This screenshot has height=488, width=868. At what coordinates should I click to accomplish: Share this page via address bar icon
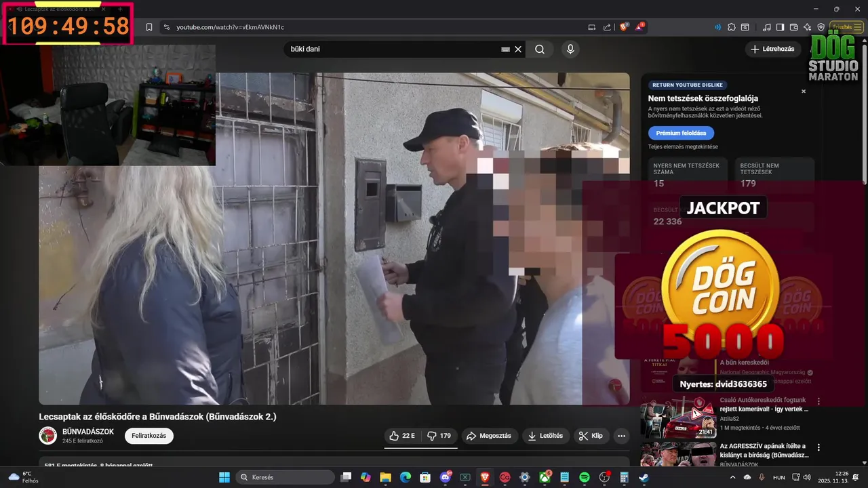click(607, 27)
